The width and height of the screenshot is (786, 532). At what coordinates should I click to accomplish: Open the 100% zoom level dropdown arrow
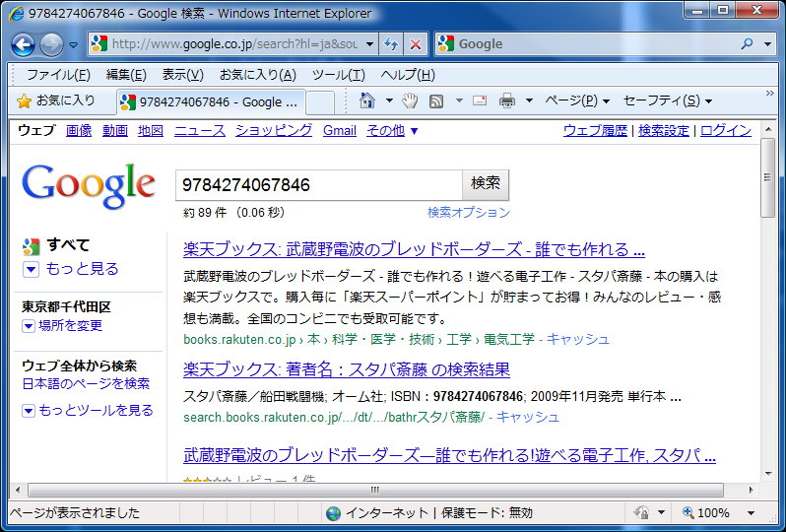coord(751,513)
